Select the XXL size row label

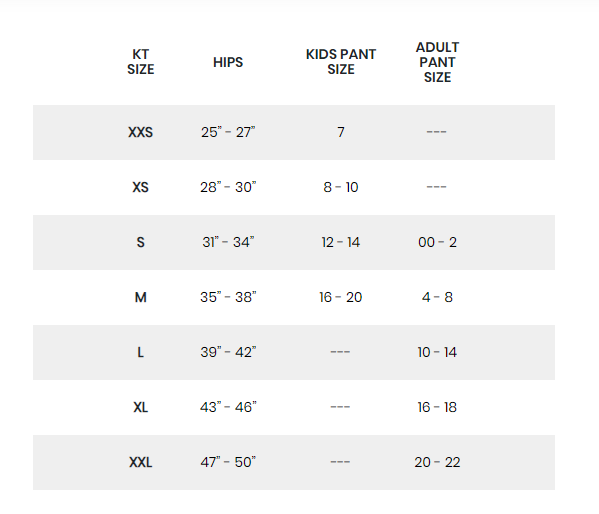click(x=141, y=462)
